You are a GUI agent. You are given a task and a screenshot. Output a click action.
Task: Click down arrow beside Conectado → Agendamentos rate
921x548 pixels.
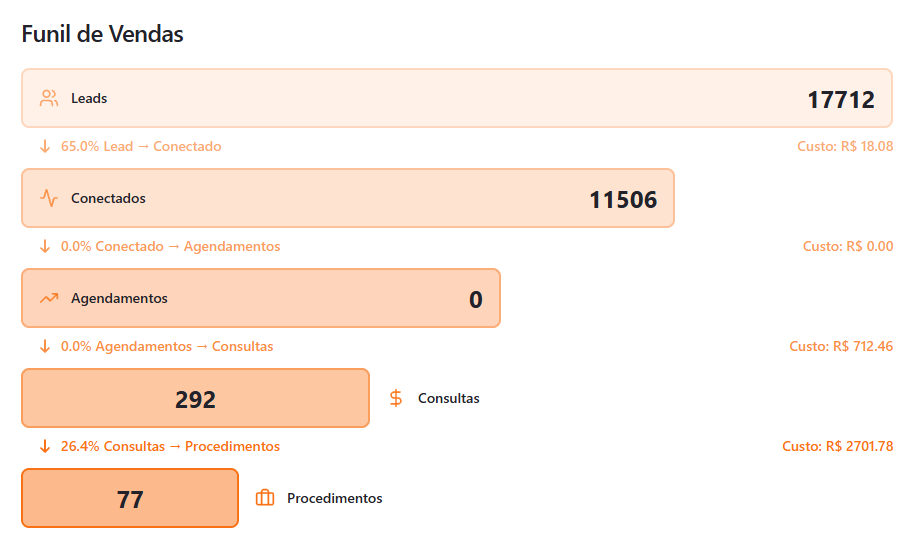pyautogui.click(x=45, y=246)
